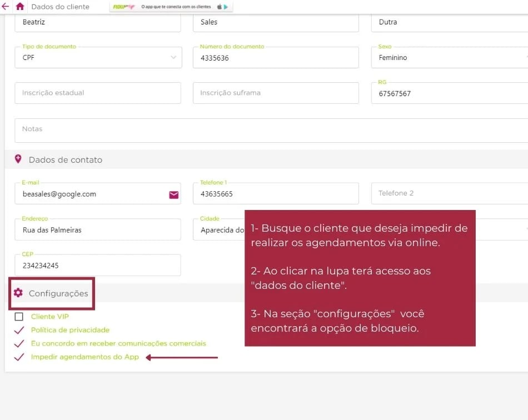Click the Número do documento field

tap(276, 58)
